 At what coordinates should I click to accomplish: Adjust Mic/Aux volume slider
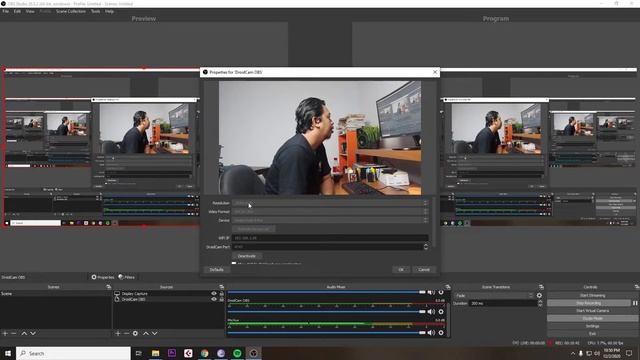click(327, 333)
